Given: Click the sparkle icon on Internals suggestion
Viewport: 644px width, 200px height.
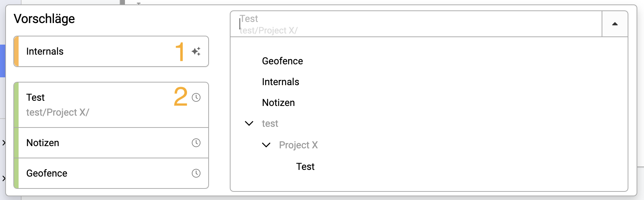Looking at the screenshot, I should [x=196, y=51].
